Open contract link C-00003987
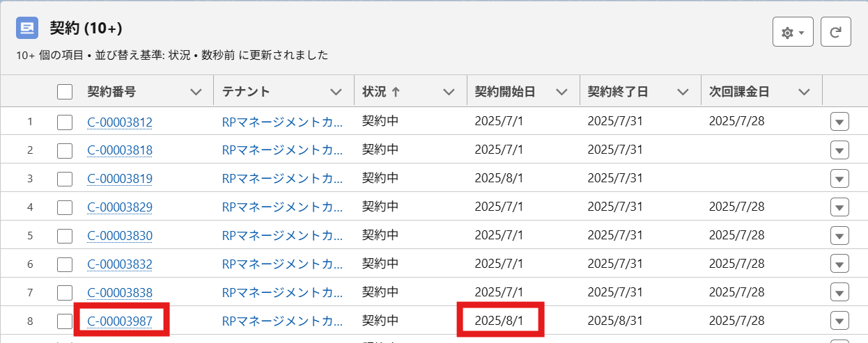 click(x=120, y=321)
